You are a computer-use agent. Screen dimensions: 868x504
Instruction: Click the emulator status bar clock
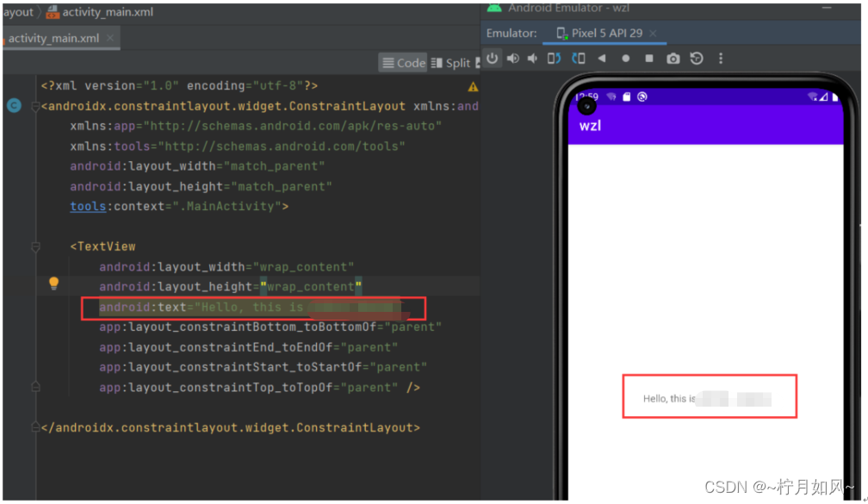[x=587, y=96]
